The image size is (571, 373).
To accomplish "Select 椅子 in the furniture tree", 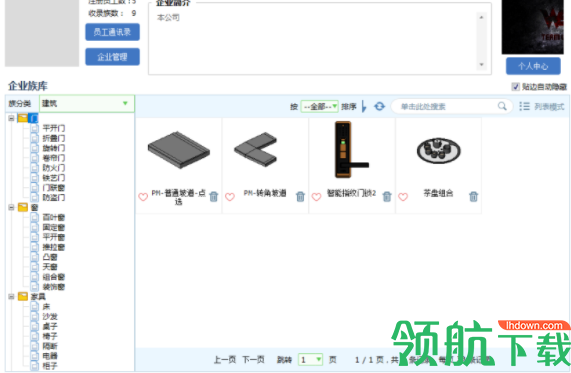I will (x=50, y=336).
